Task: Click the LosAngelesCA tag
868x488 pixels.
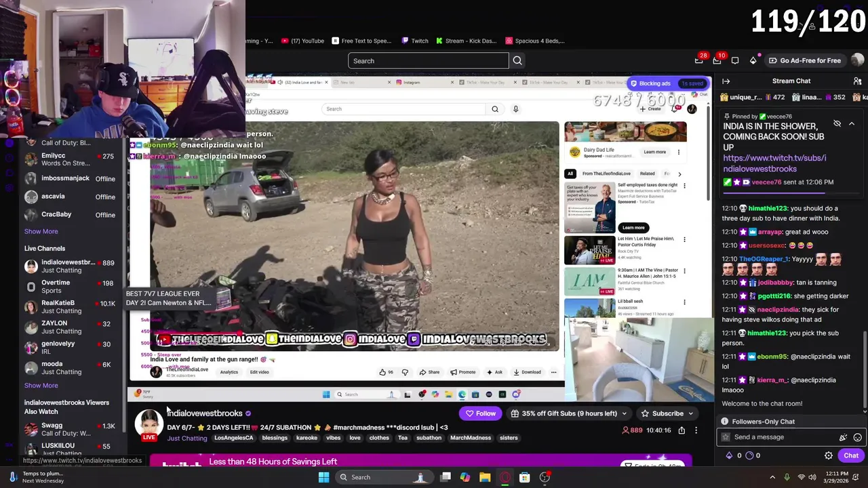Action: tap(233, 438)
